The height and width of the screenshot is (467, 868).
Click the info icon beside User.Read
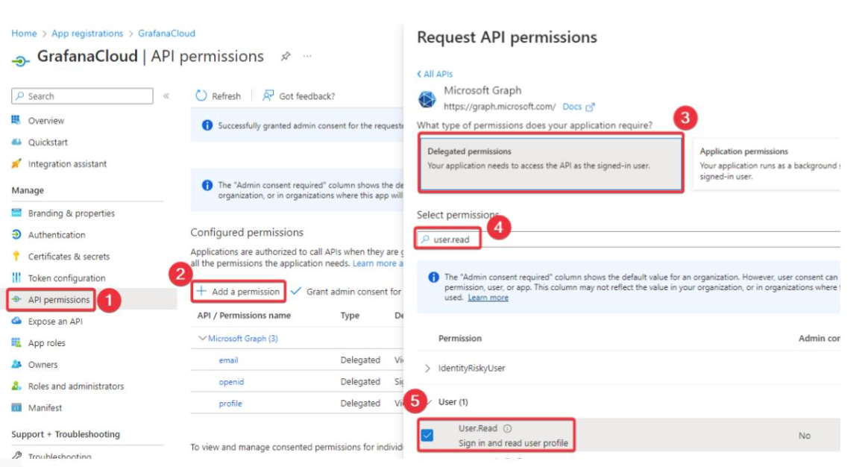click(507, 428)
